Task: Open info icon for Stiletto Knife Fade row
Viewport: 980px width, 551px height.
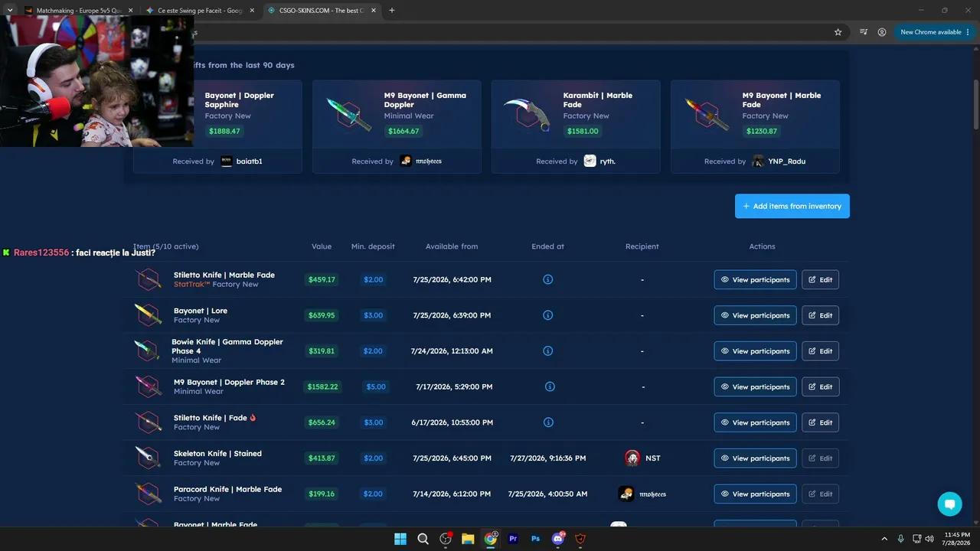Action: click(x=547, y=422)
